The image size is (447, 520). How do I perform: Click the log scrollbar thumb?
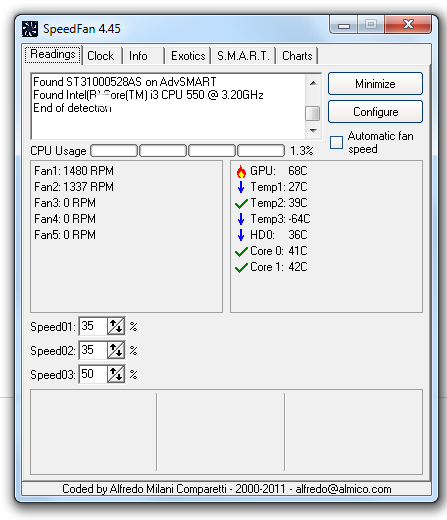coord(313,113)
